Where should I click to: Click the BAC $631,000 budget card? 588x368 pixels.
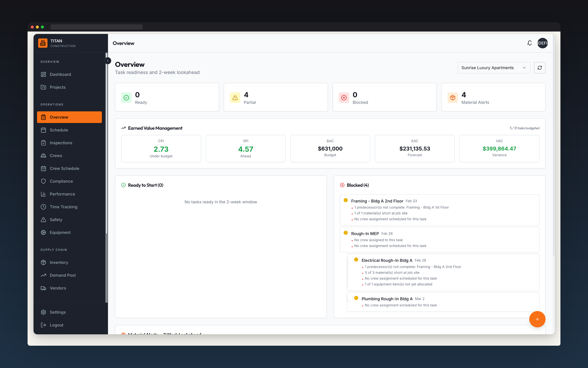[x=330, y=149]
